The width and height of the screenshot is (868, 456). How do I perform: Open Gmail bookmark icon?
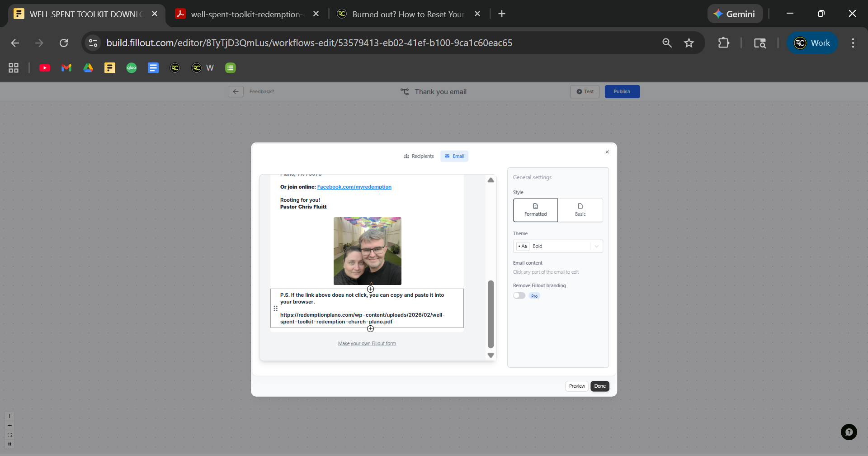66,68
